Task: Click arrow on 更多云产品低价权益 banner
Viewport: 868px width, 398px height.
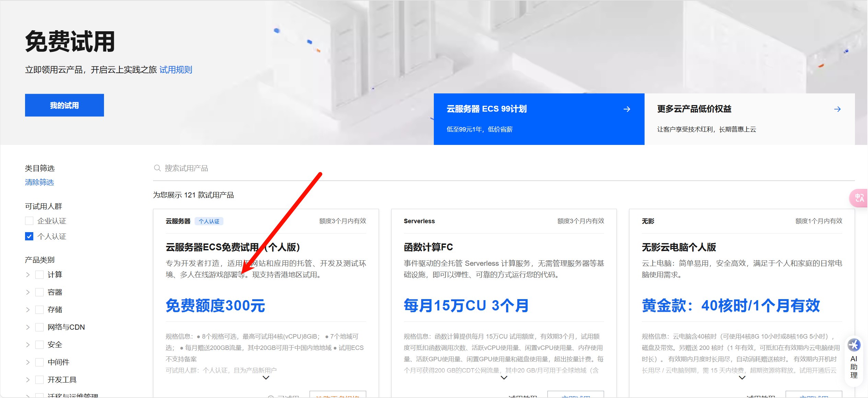Action: (837, 109)
